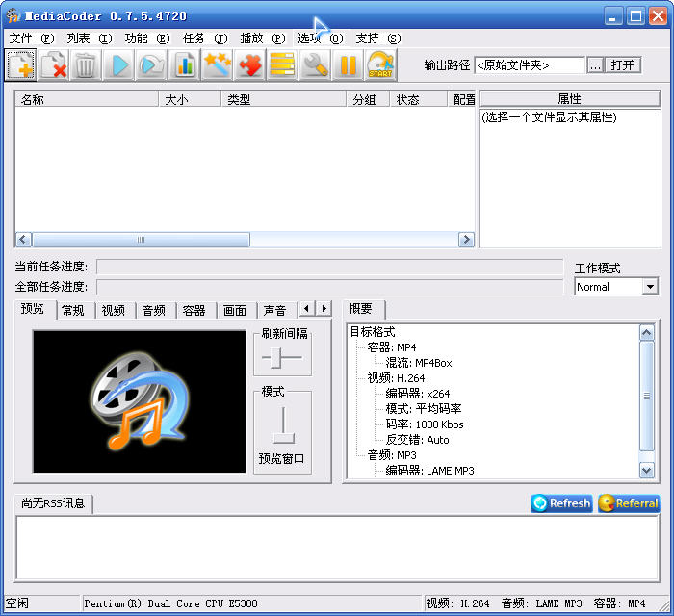Click summary tree scroll down arrow
This screenshot has height=616, width=674.
647,471
